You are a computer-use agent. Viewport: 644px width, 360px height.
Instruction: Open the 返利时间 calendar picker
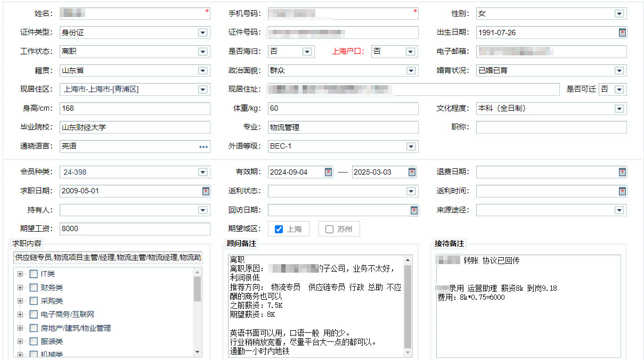click(622, 191)
